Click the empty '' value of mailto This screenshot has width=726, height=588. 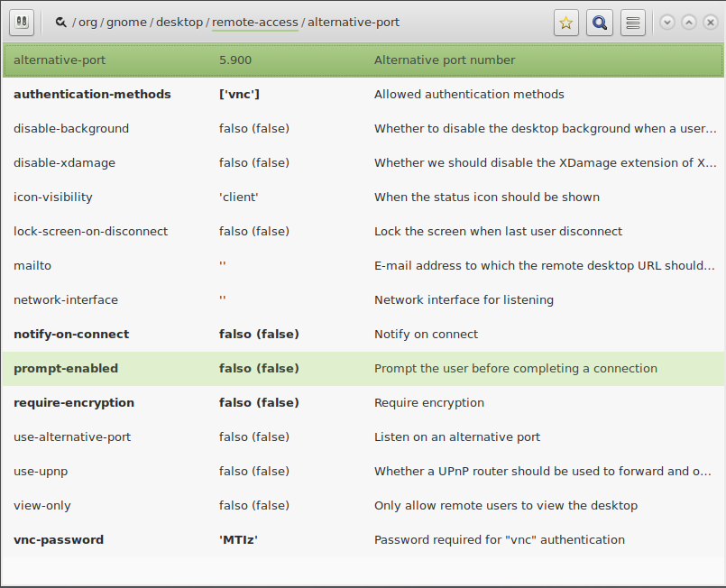point(222,264)
